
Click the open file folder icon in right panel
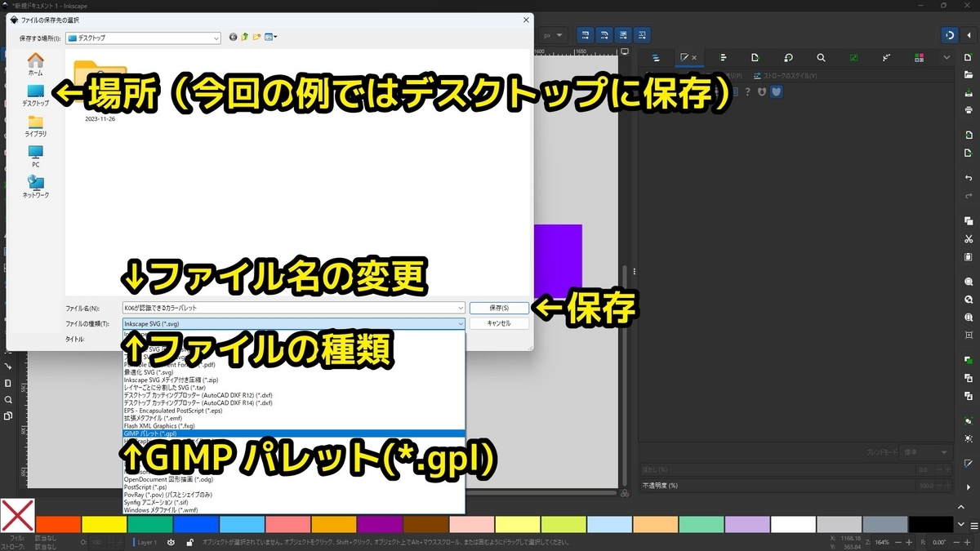coord(969,73)
